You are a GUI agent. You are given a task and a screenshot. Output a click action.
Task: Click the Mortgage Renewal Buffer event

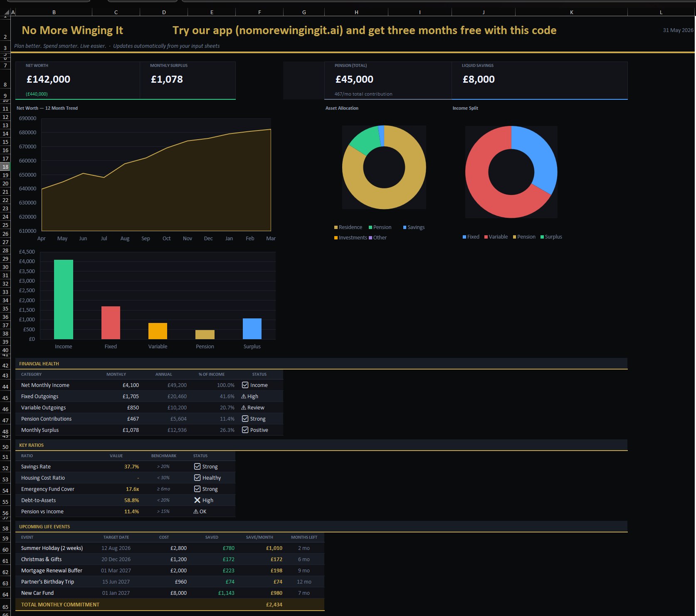coord(52,571)
